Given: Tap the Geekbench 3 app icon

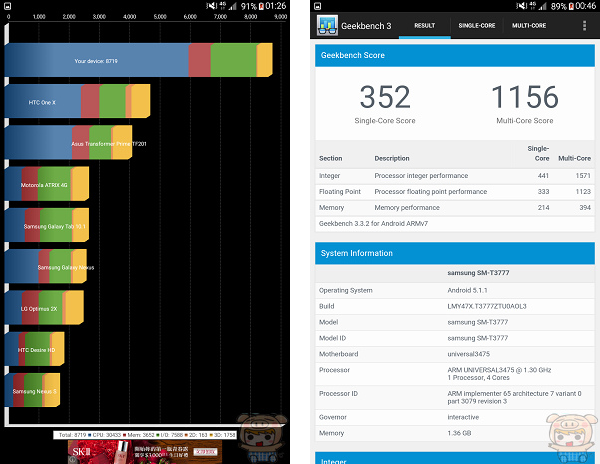Looking at the screenshot, I should pyautogui.click(x=327, y=26).
